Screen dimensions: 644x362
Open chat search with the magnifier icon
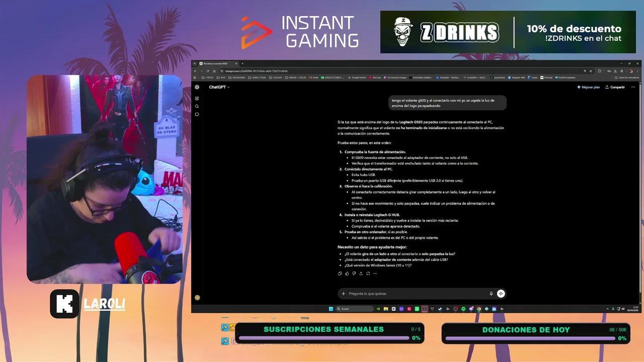tap(197, 106)
